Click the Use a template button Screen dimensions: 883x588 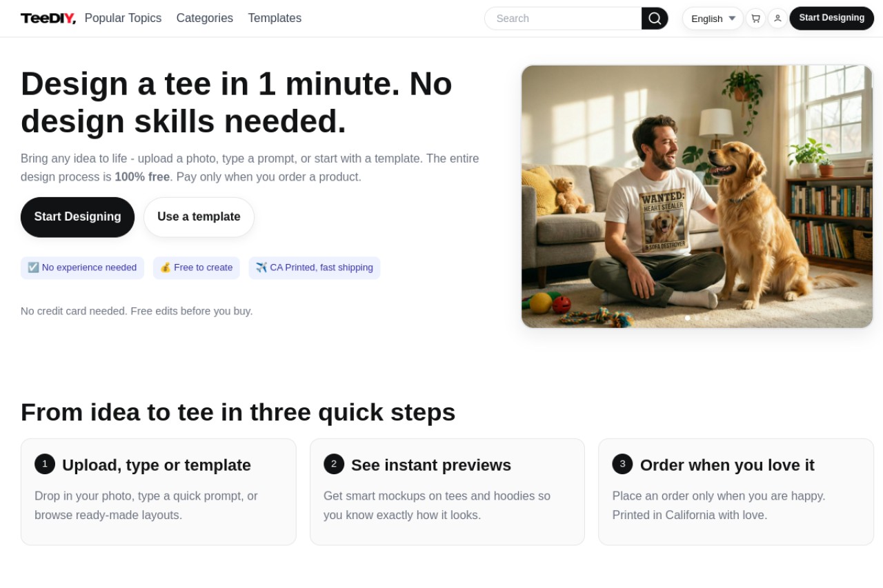199,217
